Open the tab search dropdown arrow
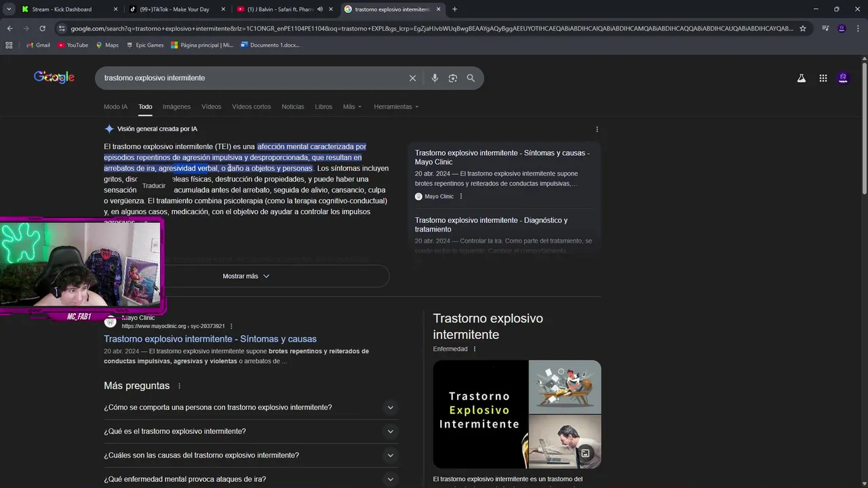 pyautogui.click(x=9, y=9)
